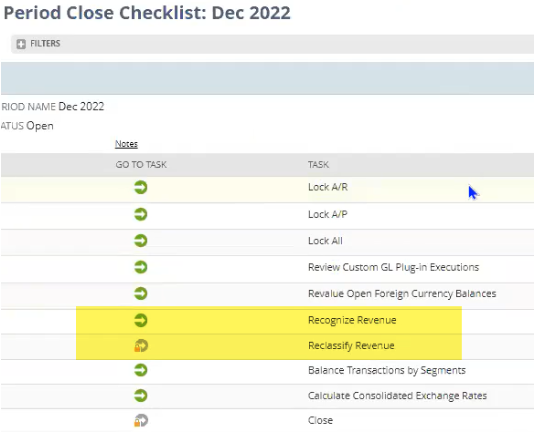This screenshot has width=534, height=434.
Task: Click the locked Reclassify Revenue icon
Action: coord(141,345)
